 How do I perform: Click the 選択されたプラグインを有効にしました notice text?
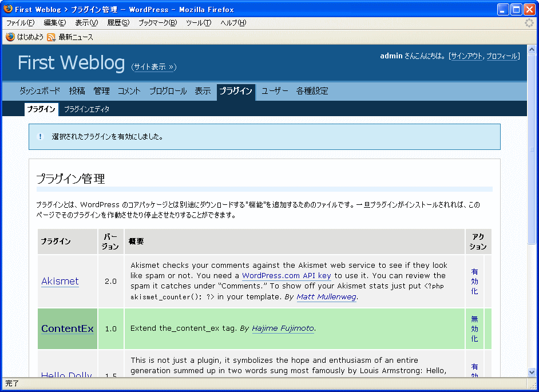[107, 137]
